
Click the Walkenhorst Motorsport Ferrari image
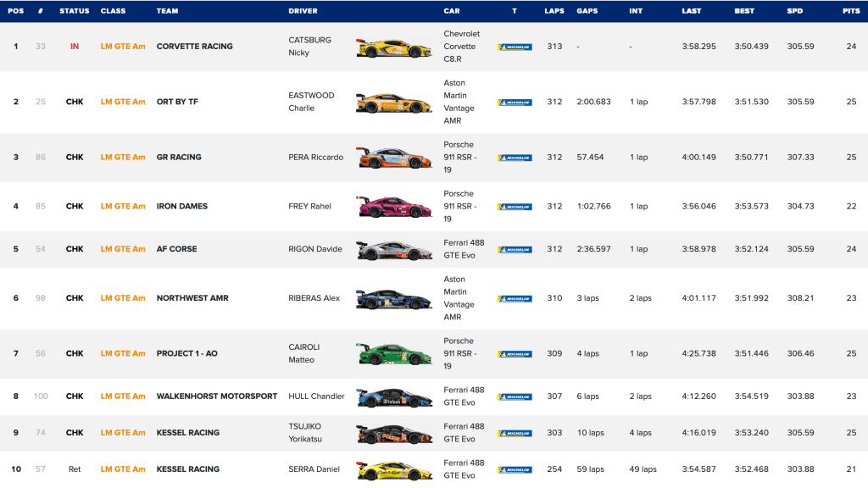pos(393,398)
